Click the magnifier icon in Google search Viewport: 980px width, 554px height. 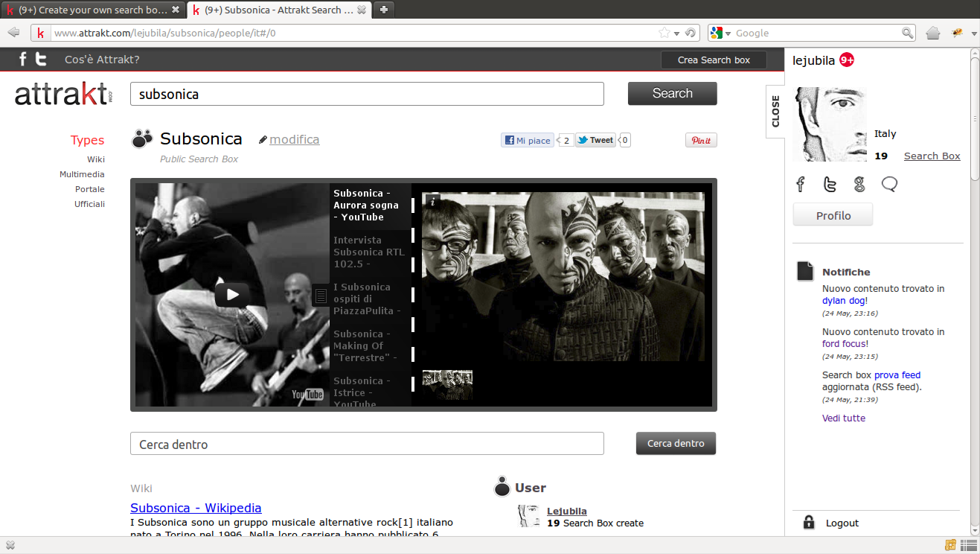[x=907, y=33]
